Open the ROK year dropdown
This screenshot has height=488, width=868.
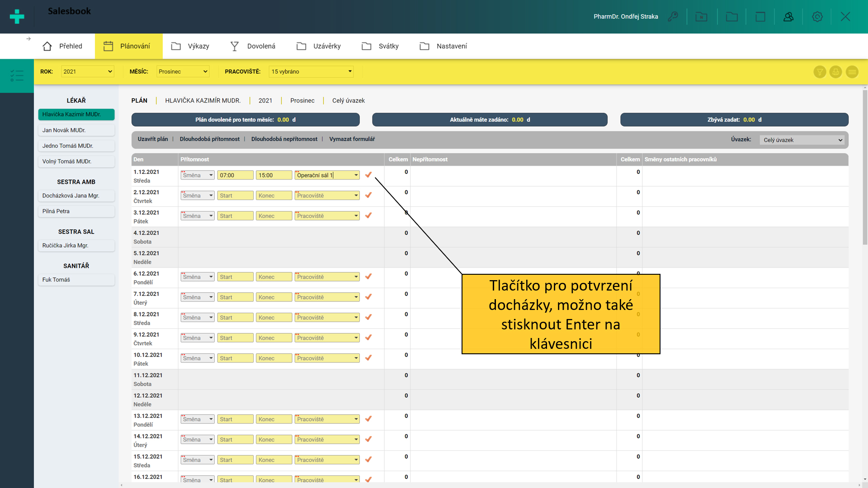point(88,71)
